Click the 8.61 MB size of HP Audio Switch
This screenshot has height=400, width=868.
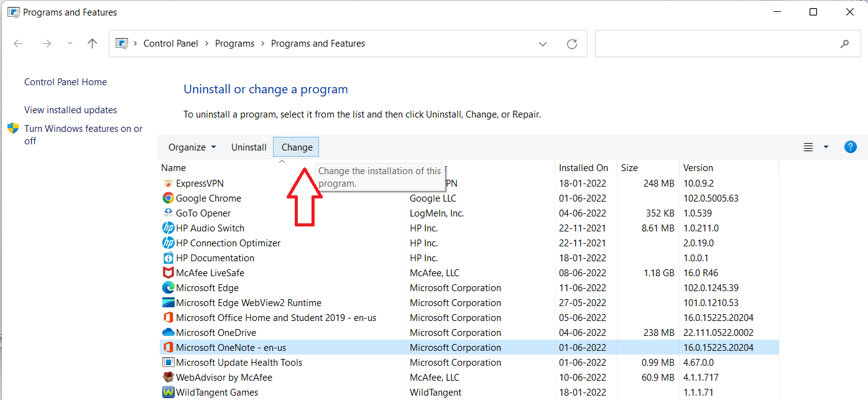coord(658,228)
